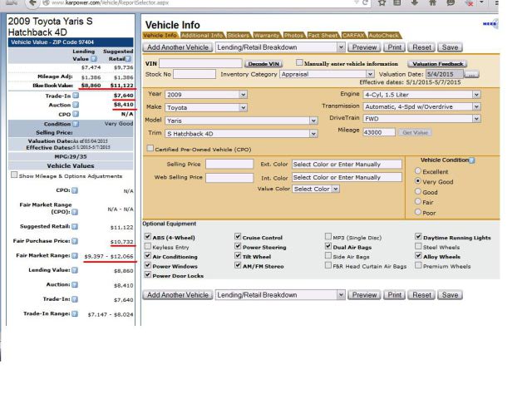
Task: Open the Trim dropdown
Action: click(241, 134)
